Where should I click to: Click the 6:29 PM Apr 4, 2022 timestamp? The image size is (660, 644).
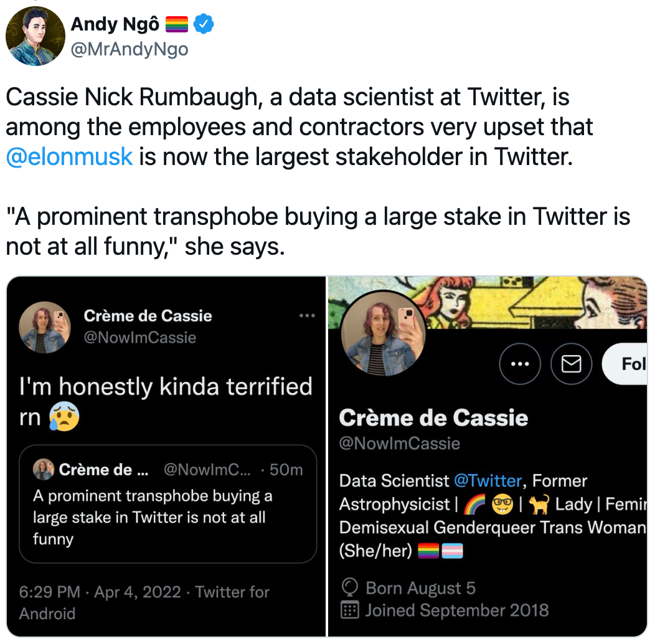click(100, 592)
